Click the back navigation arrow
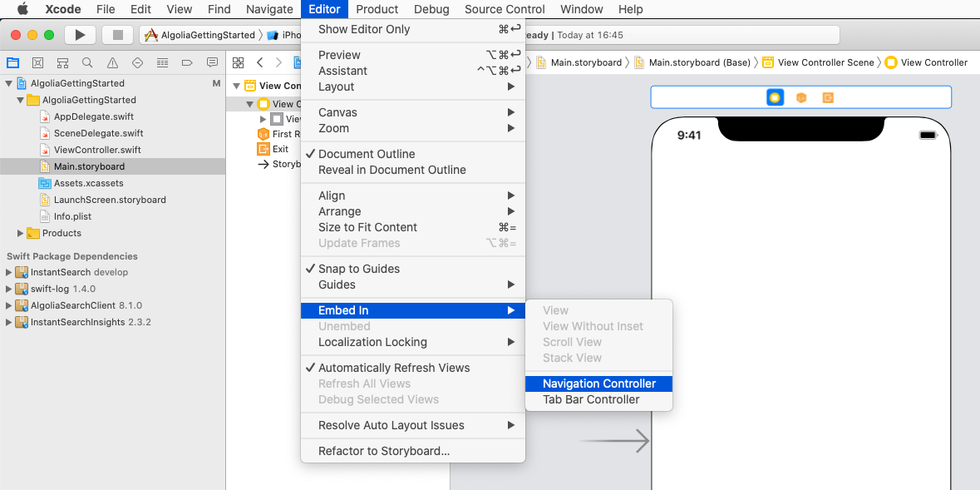Image resolution: width=980 pixels, height=490 pixels. tap(260, 62)
